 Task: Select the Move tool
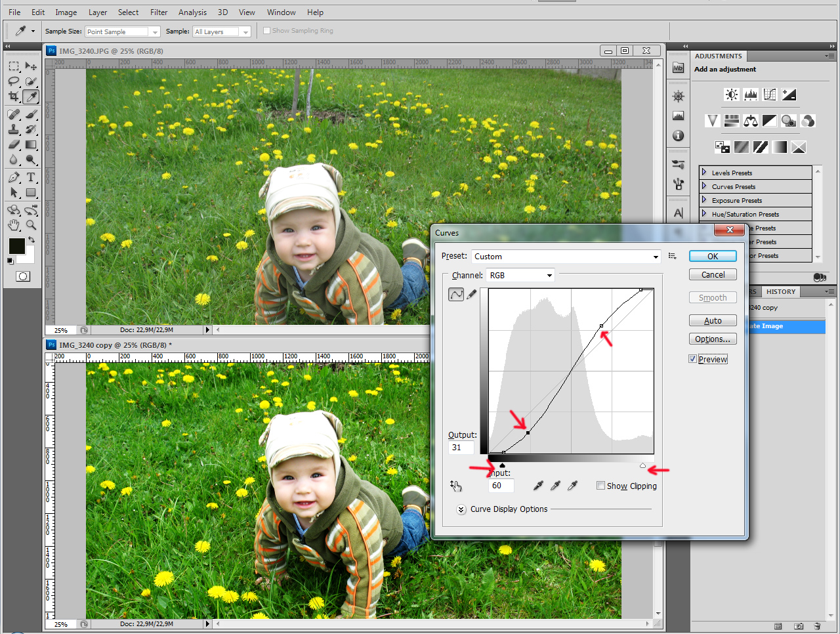pyautogui.click(x=31, y=66)
